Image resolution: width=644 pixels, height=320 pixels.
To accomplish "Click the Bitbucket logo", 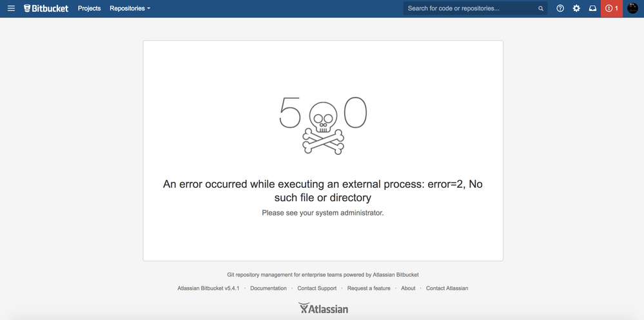I will pos(46,8).
